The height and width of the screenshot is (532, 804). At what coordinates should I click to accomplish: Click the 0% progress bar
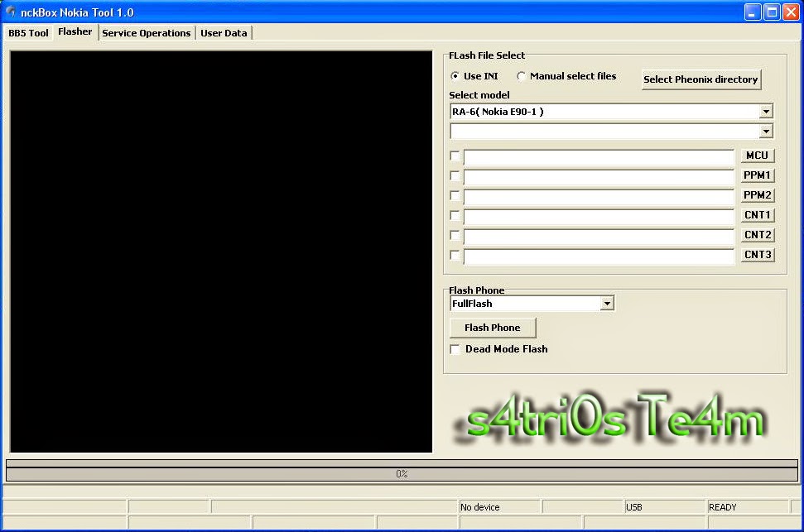[x=402, y=473]
